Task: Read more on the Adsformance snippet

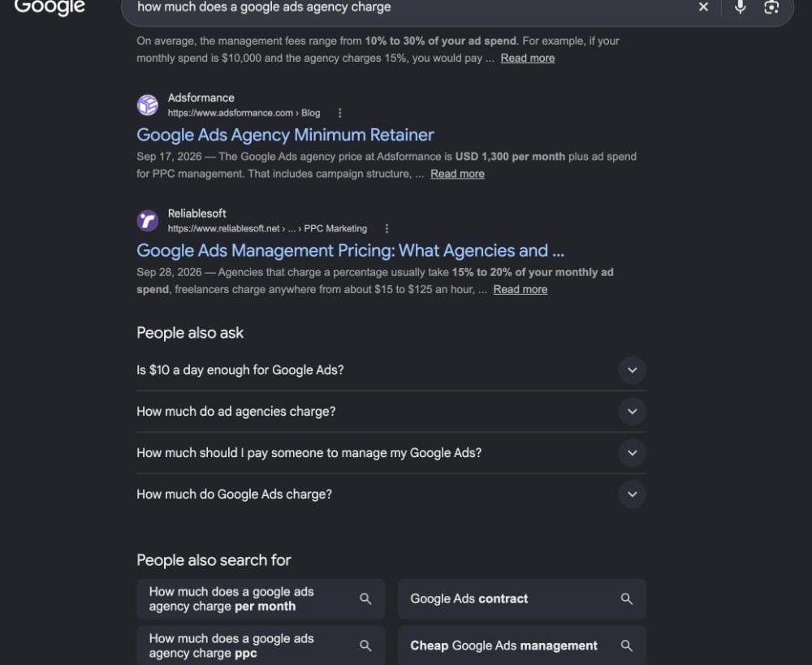Action: pyautogui.click(x=458, y=174)
